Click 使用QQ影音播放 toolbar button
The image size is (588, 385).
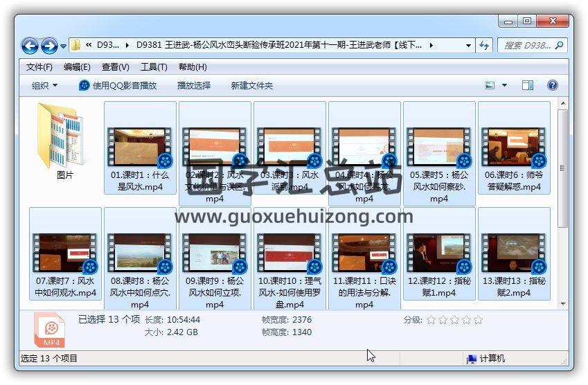tap(118, 85)
